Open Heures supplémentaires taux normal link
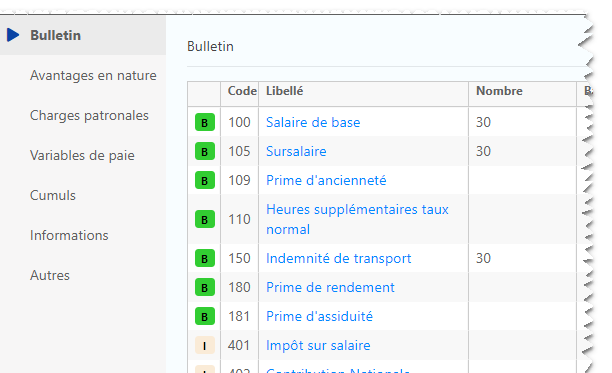 [x=357, y=219]
